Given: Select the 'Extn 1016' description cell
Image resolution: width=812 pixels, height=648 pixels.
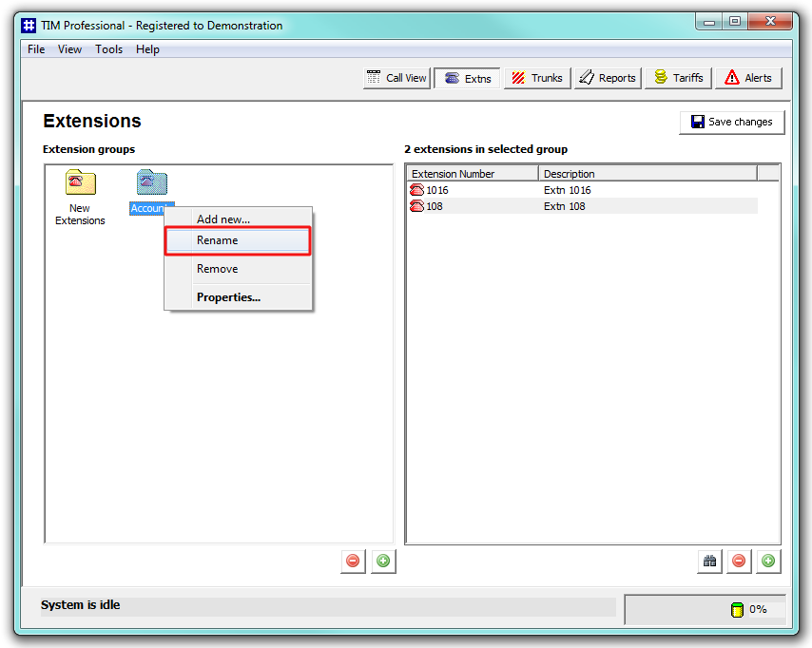Looking at the screenshot, I should (567, 190).
